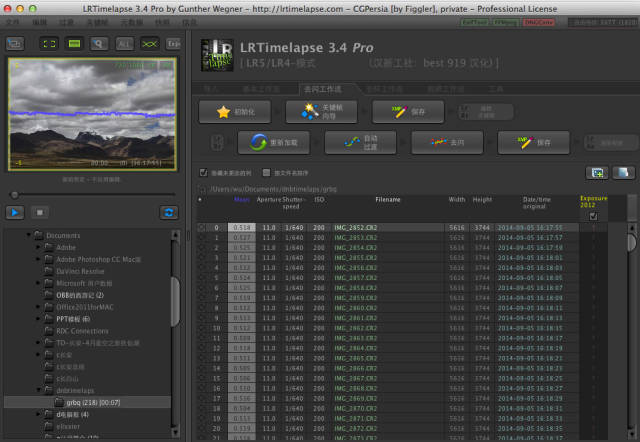
Task: Sort by the Filename column header
Action: pyautogui.click(x=388, y=200)
